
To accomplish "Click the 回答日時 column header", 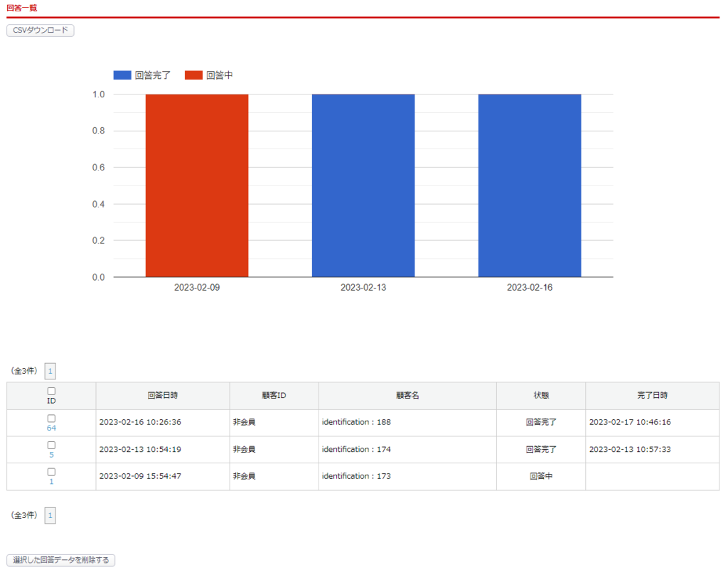I will pos(162,396).
